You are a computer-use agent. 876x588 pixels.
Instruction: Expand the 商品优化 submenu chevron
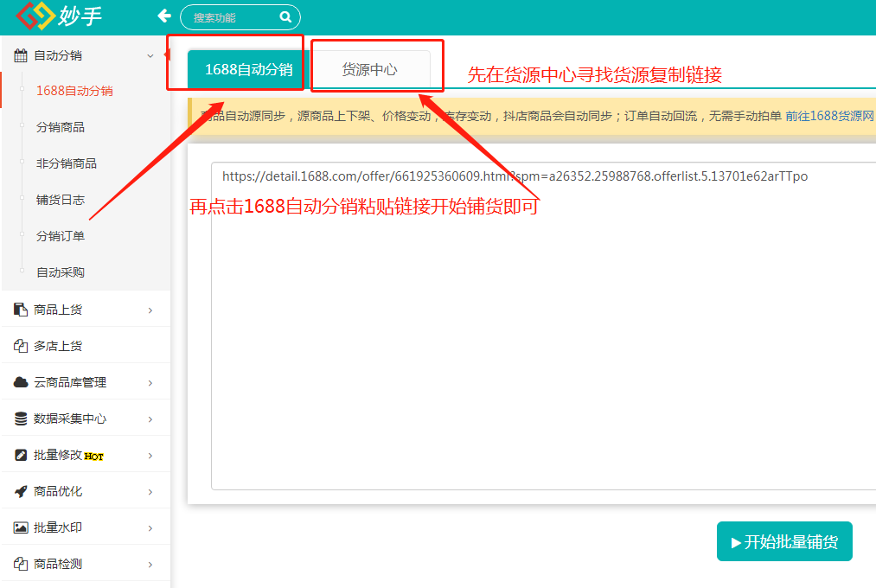[150, 492]
